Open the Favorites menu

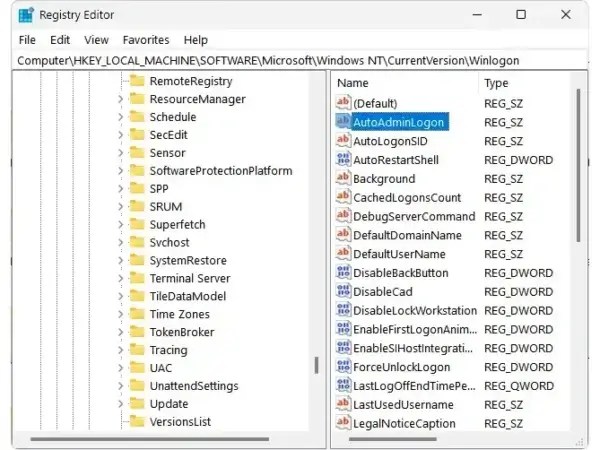pos(146,40)
